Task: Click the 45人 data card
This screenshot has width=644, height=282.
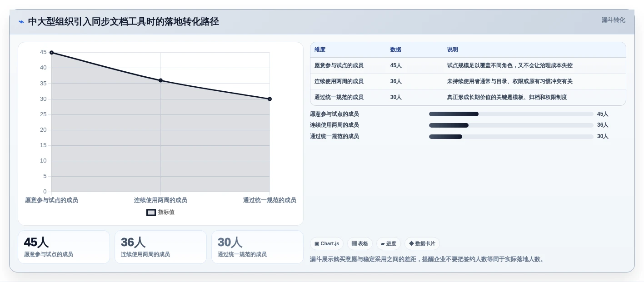Action: [x=64, y=247]
